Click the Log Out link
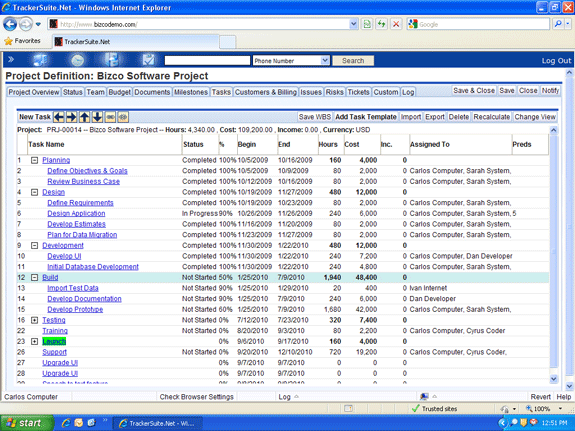 556,61
